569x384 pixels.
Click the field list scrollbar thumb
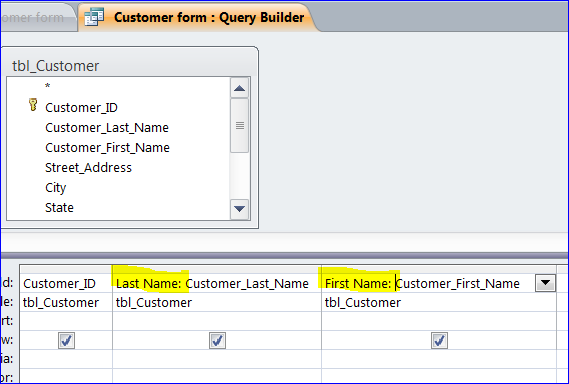coord(240,126)
